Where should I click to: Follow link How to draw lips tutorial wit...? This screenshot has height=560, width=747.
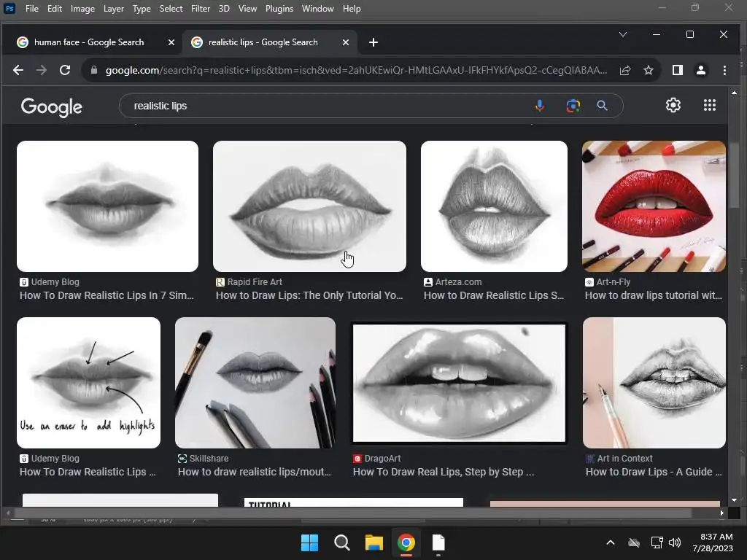[654, 296]
